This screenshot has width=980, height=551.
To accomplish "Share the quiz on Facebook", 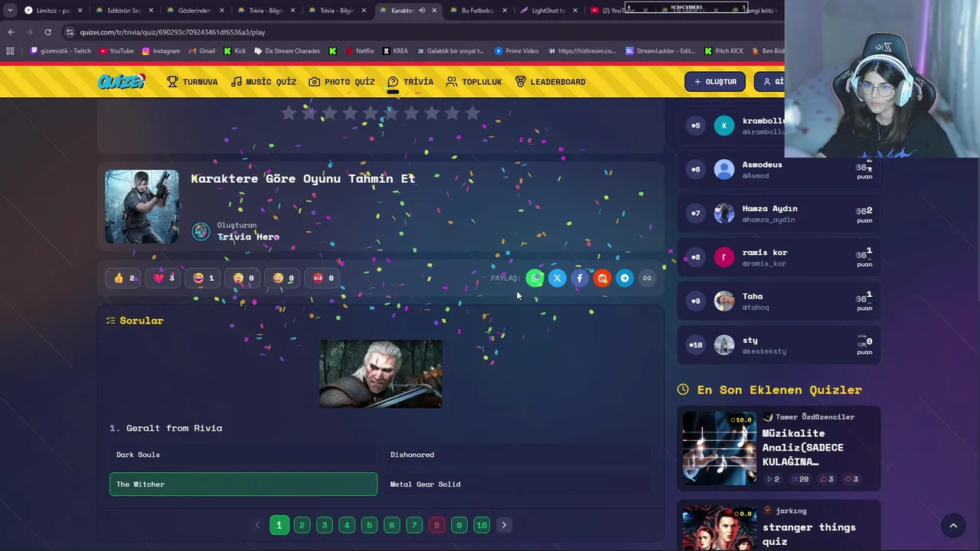I will (580, 278).
